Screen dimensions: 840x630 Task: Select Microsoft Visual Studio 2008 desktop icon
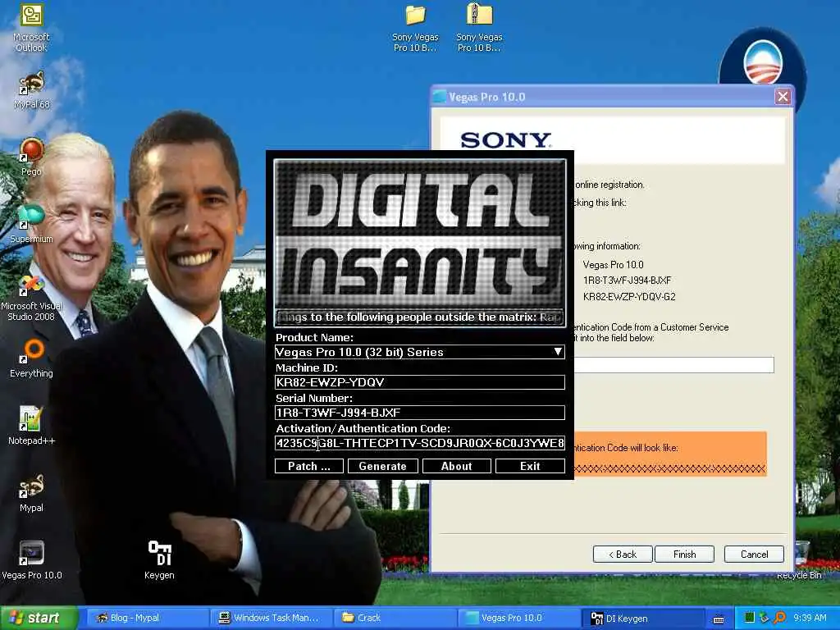(31, 297)
